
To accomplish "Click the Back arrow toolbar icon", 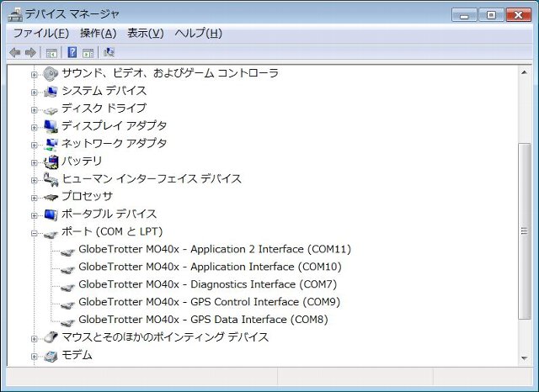I will (x=15, y=52).
